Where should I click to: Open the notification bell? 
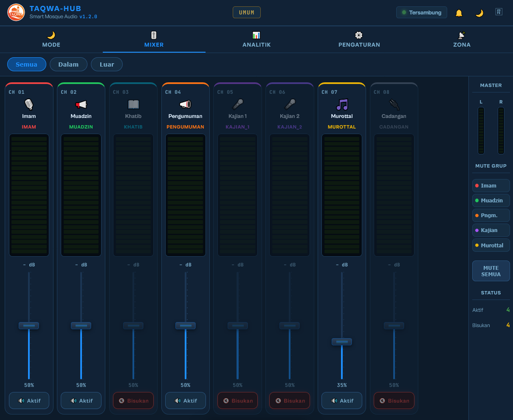pyautogui.click(x=459, y=13)
